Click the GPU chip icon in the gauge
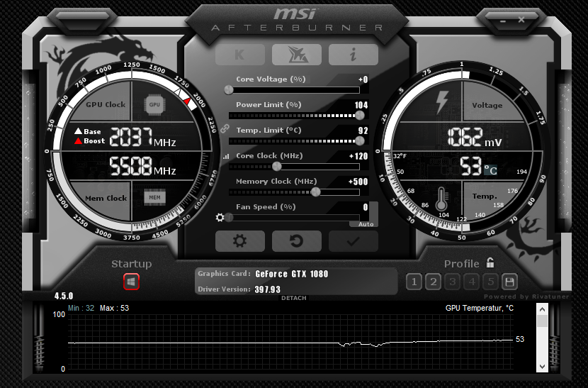The width and height of the screenshot is (588, 388). [x=154, y=104]
